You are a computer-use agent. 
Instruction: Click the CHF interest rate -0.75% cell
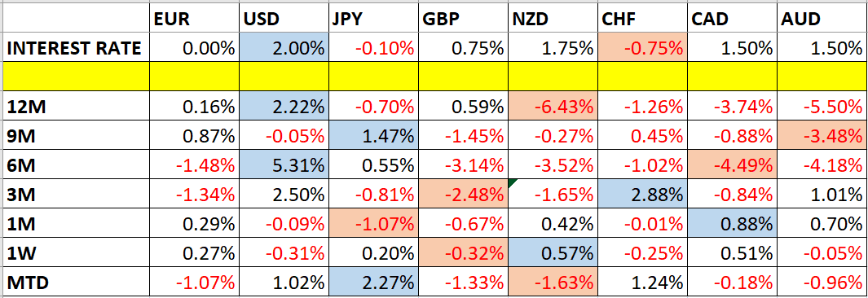coord(642,47)
